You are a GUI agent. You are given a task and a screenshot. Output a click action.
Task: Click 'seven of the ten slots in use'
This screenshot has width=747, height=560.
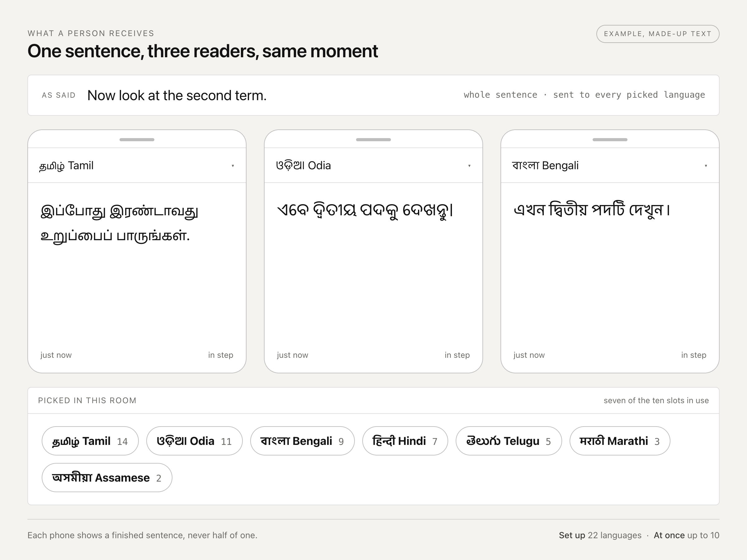[656, 400]
